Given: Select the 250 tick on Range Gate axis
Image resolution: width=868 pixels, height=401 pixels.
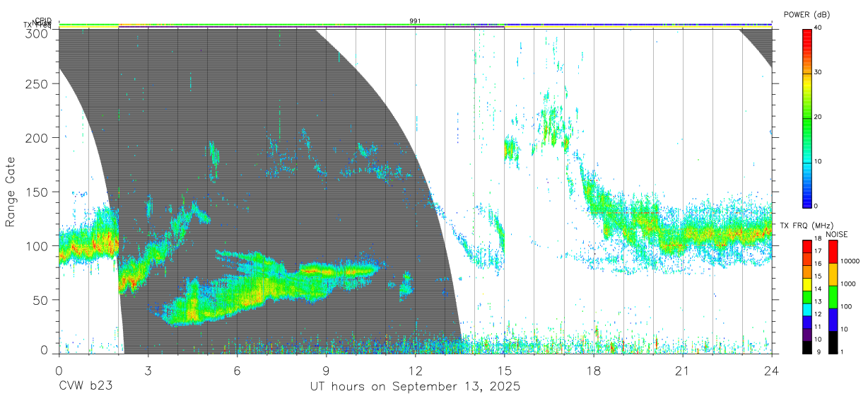Looking at the screenshot, I should [37, 84].
